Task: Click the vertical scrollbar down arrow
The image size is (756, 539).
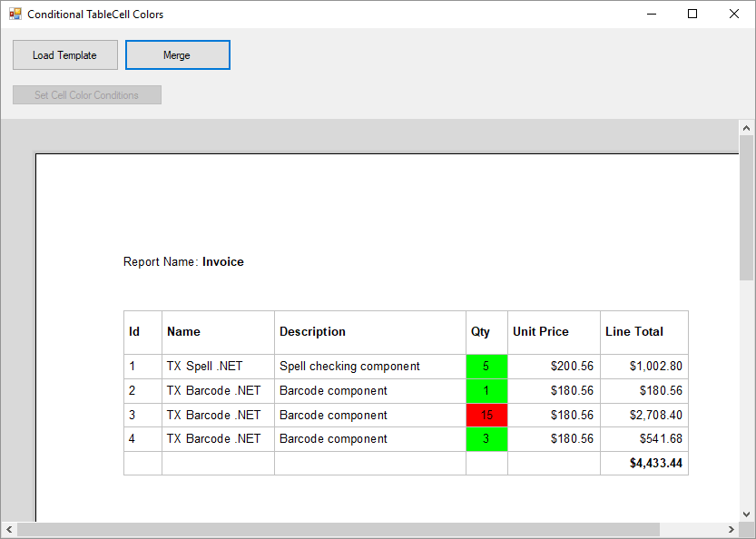Action: (x=747, y=514)
